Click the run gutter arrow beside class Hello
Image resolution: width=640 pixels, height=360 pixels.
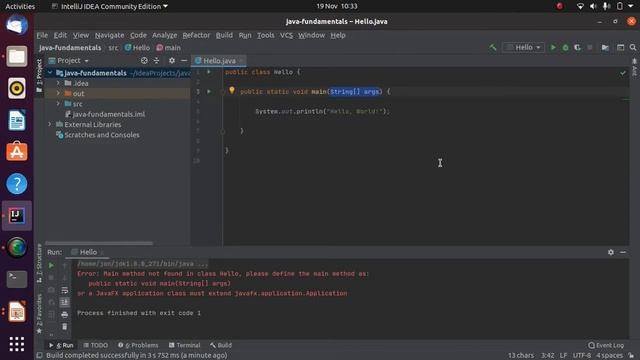[x=209, y=72]
